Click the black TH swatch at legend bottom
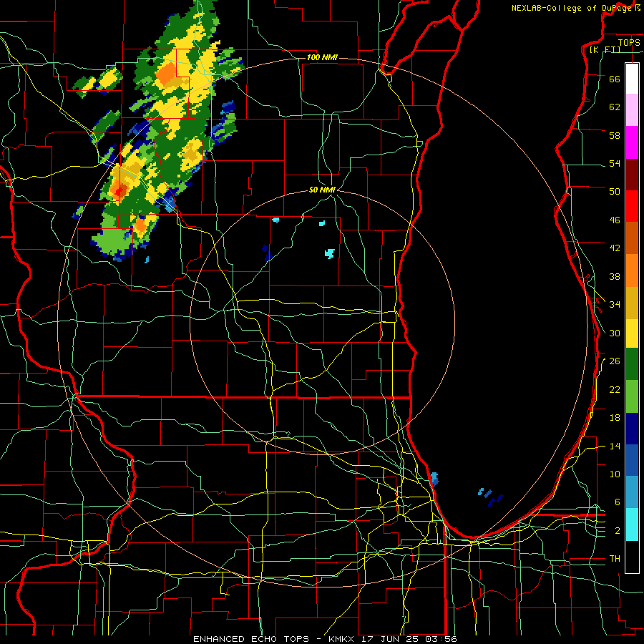Screen dimensions: 644x644 click(x=632, y=557)
